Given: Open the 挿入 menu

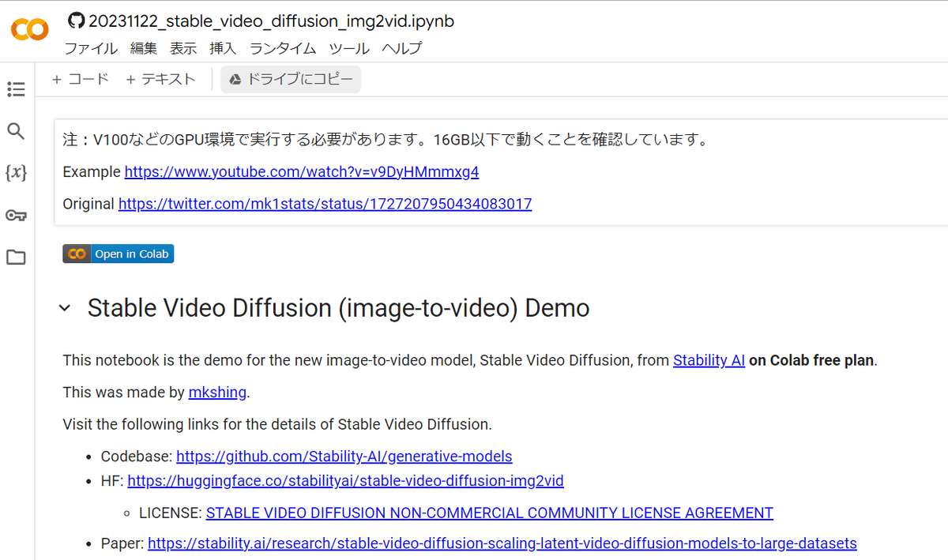Looking at the screenshot, I should point(223,48).
